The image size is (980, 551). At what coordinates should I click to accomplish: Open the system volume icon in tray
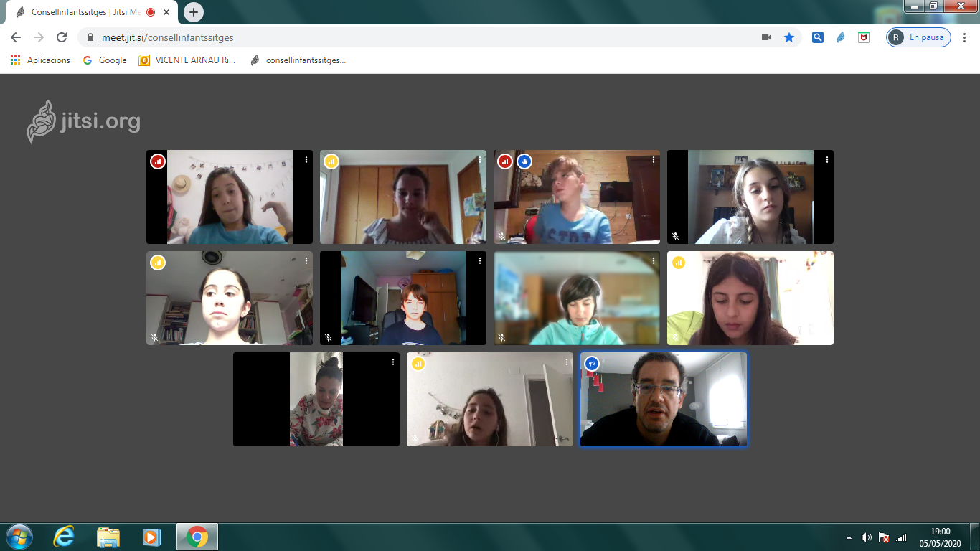(867, 537)
